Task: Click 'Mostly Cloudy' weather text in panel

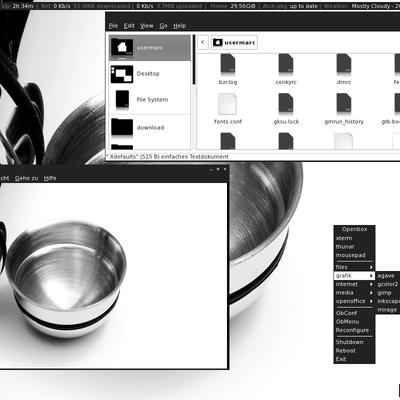Action: click(371, 6)
